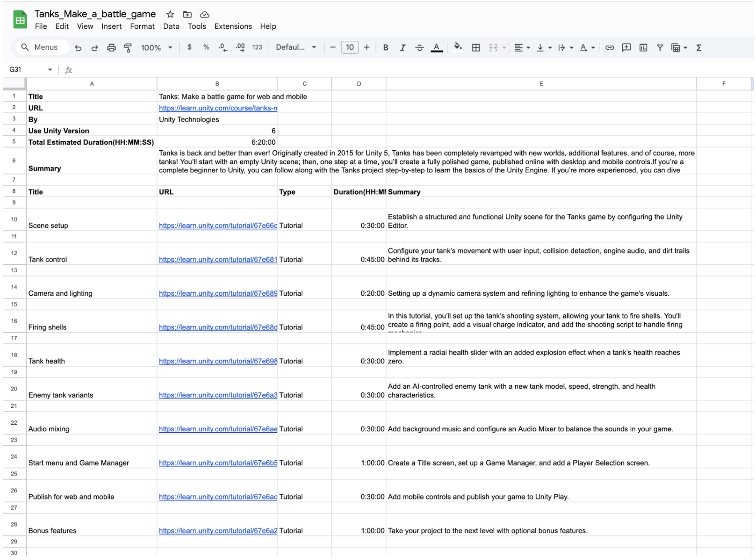Open the Extensions menu

[x=233, y=26]
